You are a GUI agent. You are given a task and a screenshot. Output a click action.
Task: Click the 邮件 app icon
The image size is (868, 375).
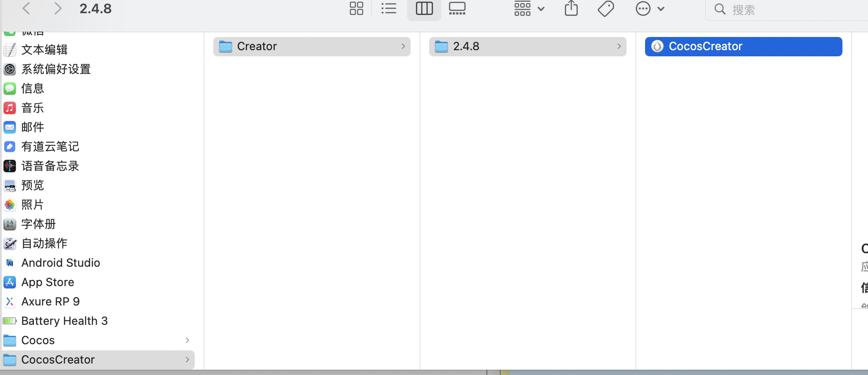tap(10, 127)
